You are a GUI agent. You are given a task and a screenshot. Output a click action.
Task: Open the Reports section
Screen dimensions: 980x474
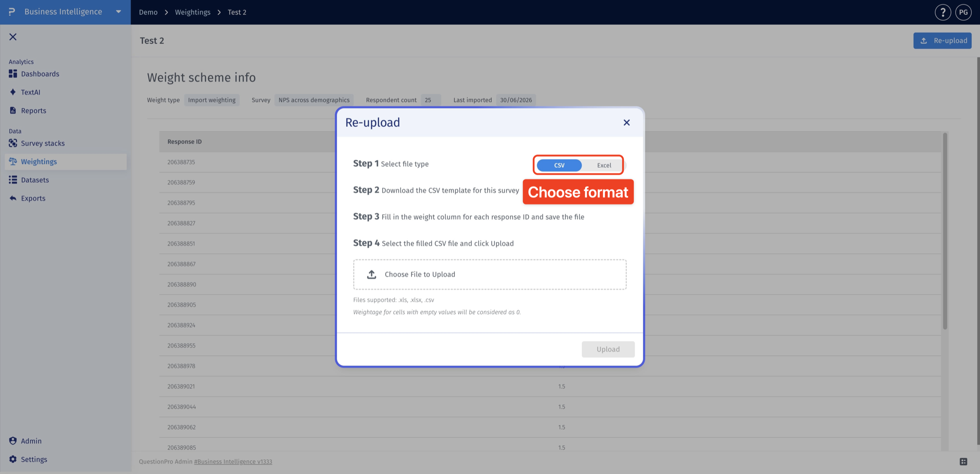[x=33, y=110]
